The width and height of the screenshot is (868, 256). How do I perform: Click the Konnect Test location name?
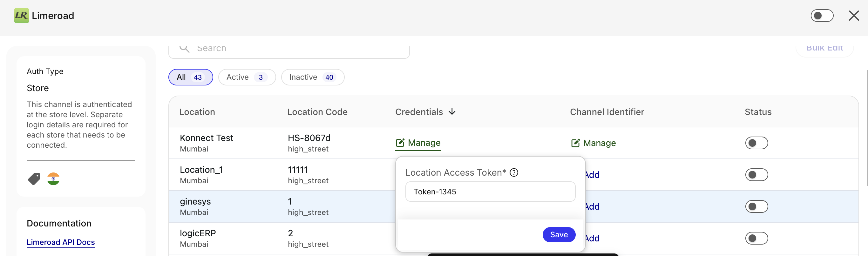206,138
